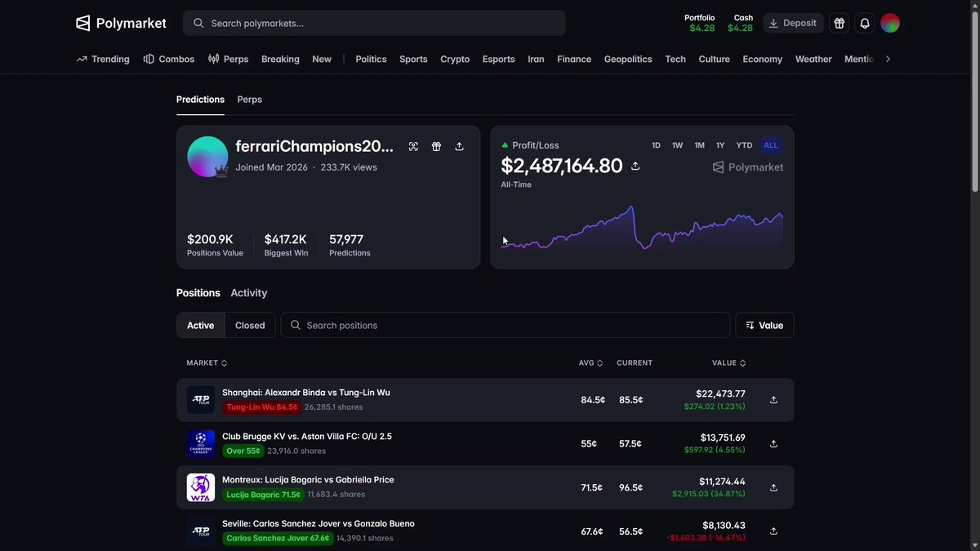Sort positions by the AVG column
980x551 pixels.
pyautogui.click(x=591, y=362)
